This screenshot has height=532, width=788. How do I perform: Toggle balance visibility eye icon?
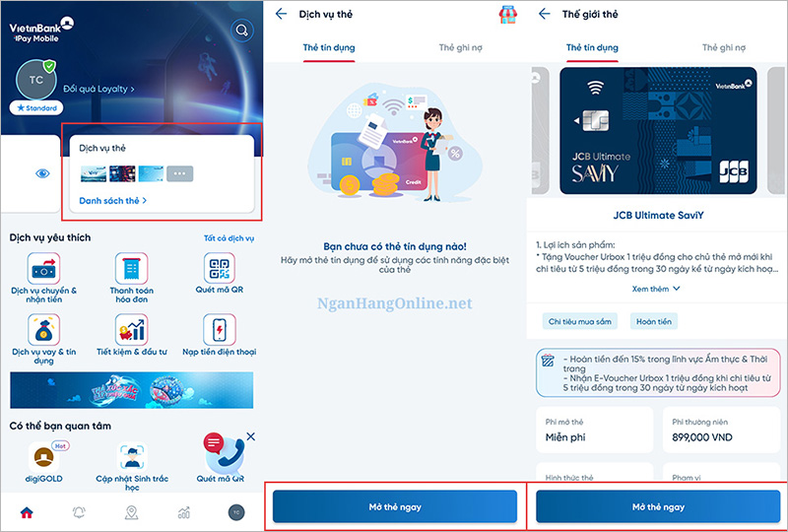[42, 173]
